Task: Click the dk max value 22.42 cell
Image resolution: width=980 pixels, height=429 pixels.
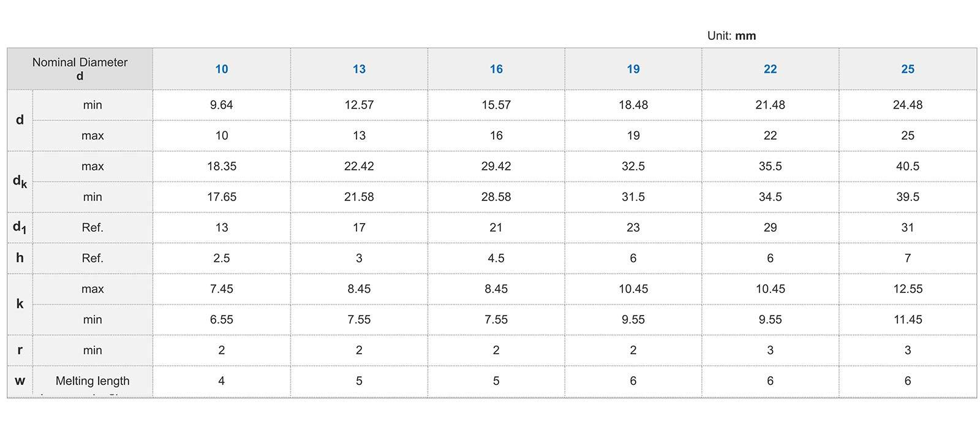Action: [x=359, y=166]
